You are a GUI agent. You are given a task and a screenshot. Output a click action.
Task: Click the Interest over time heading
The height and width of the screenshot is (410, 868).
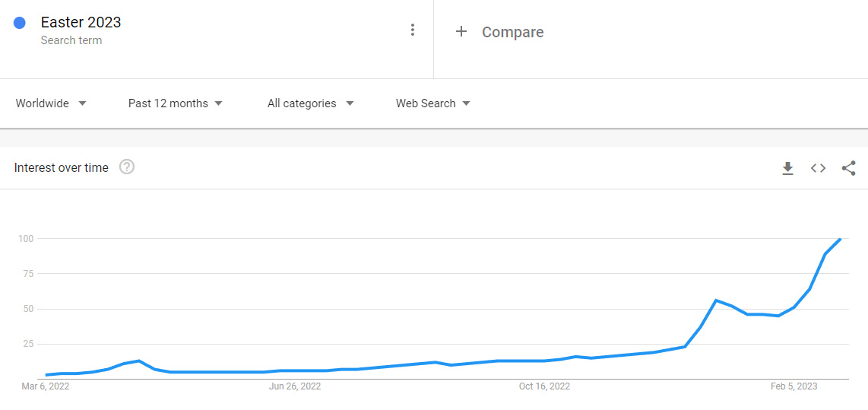tap(62, 167)
